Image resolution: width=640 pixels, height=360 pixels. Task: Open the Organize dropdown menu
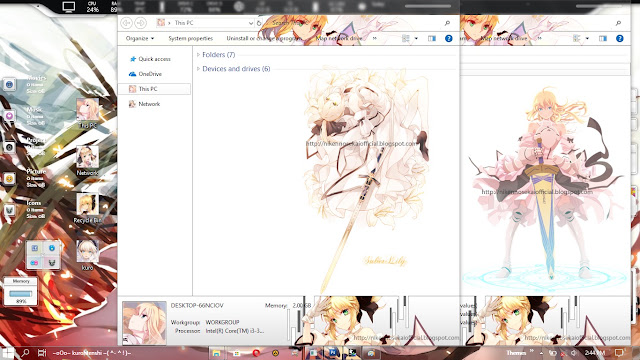(x=140, y=38)
